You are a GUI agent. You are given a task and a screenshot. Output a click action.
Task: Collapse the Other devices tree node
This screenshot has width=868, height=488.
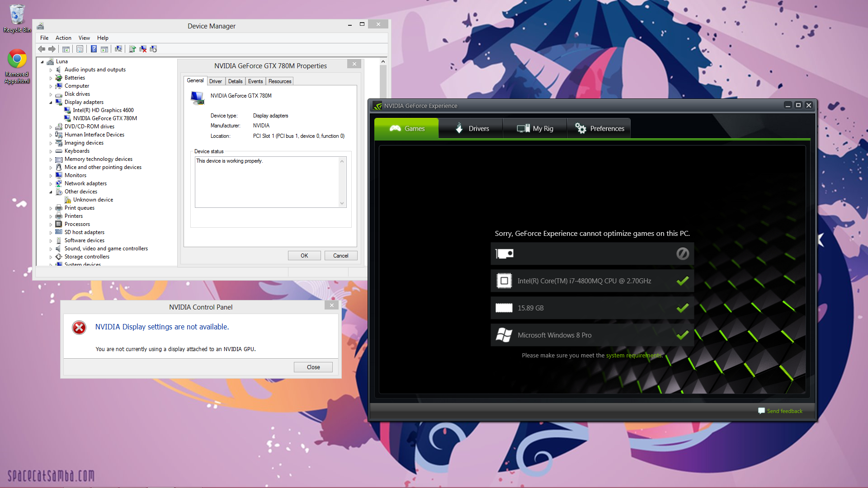tap(51, 192)
